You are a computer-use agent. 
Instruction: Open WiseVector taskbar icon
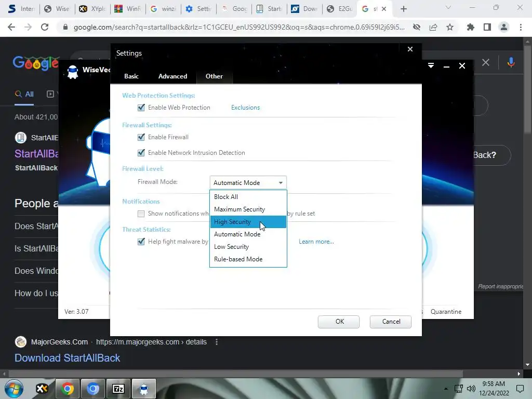[x=143, y=389]
